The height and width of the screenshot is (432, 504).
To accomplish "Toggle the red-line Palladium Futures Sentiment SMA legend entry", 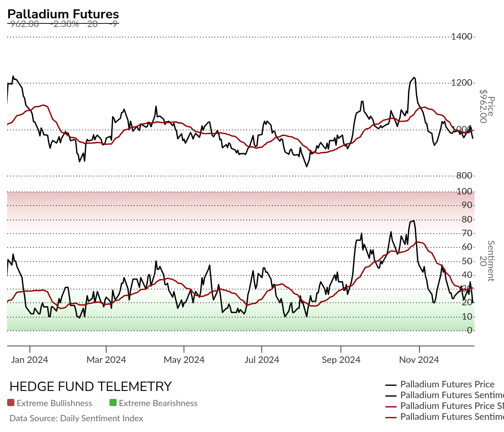I will [x=445, y=417].
